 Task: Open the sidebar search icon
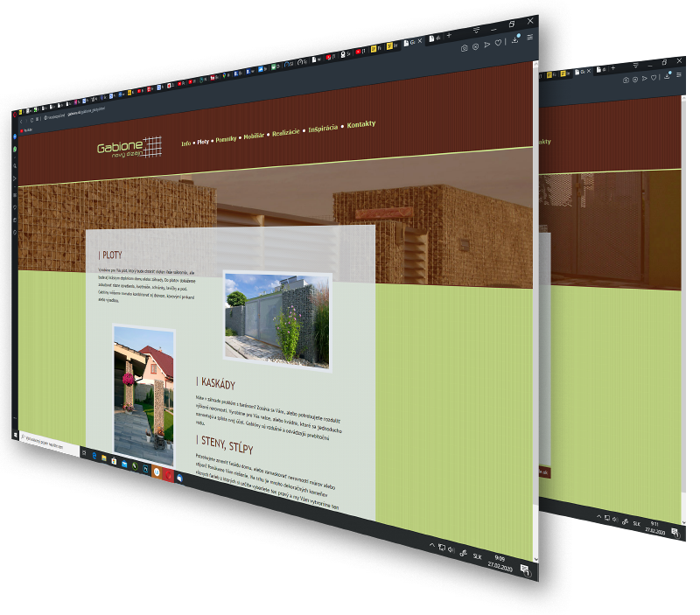point(14,165)
